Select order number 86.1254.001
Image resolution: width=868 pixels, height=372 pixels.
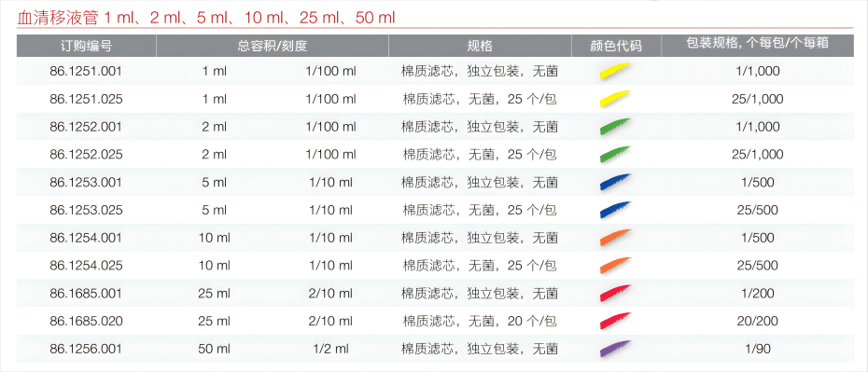[86, 238]
